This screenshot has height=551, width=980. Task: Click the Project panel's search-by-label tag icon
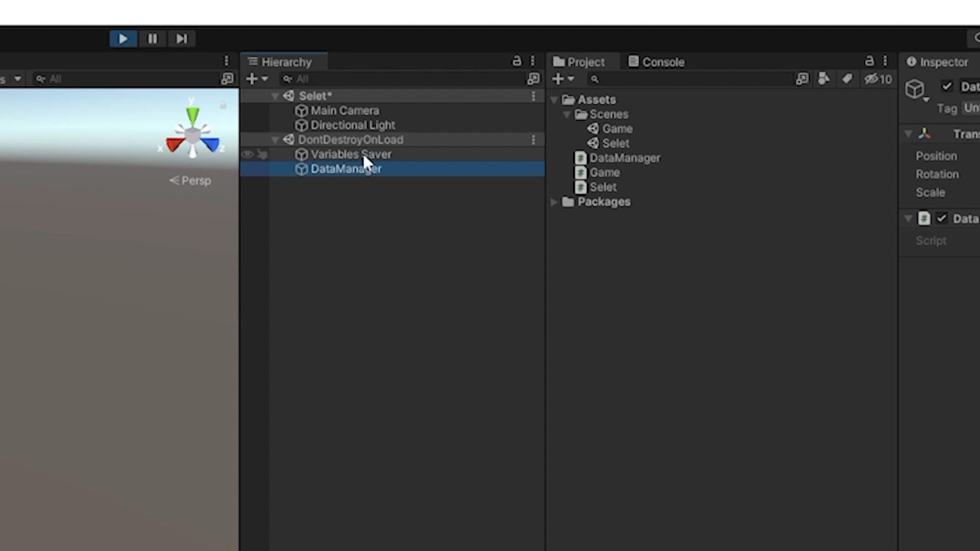point(847,79)
